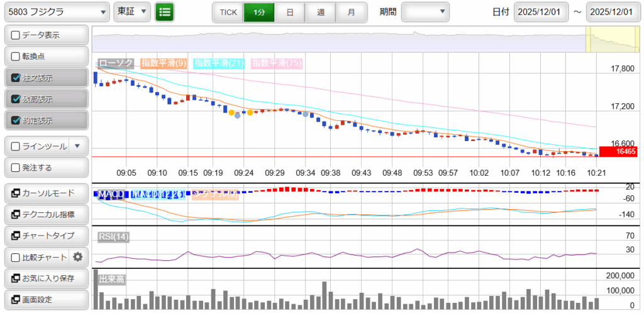Open テクニカル指標 settings popup
This screenshot has width=644, height=313.
45,215
